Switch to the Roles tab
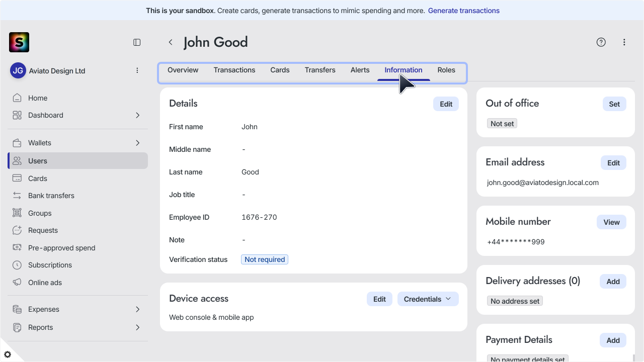The height and width of the screenshot is (362, 644). coord(446,70)
